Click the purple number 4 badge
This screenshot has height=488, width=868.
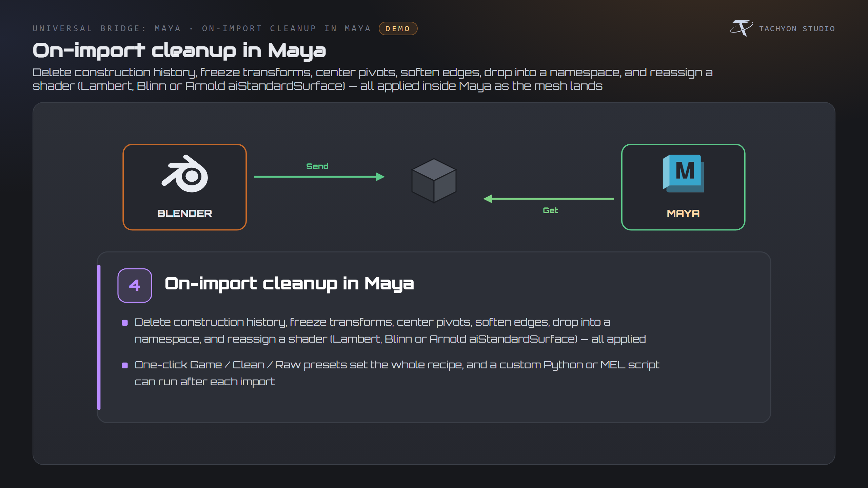click(135, 285)
